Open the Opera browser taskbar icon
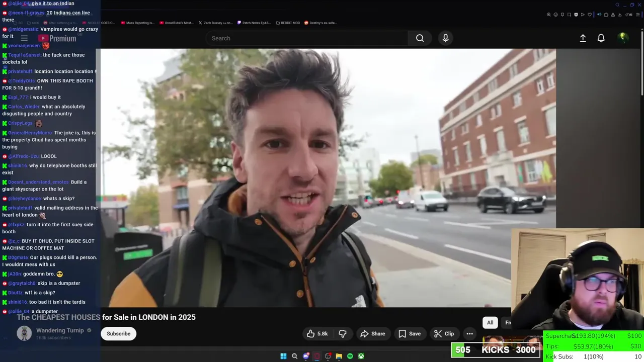The height and width of the screenshot is (362, 644). pyautogui.click(x=316, y=356)
